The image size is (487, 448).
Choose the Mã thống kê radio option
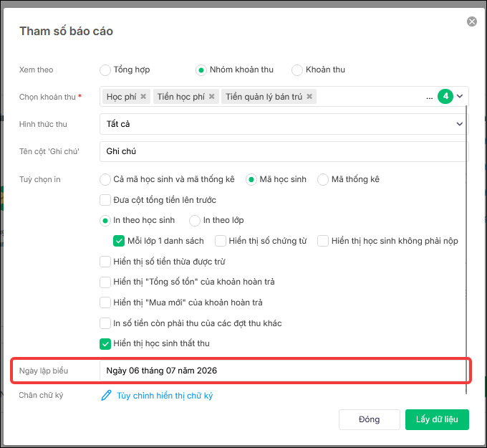pyautogui.click(x=323, y=179)
